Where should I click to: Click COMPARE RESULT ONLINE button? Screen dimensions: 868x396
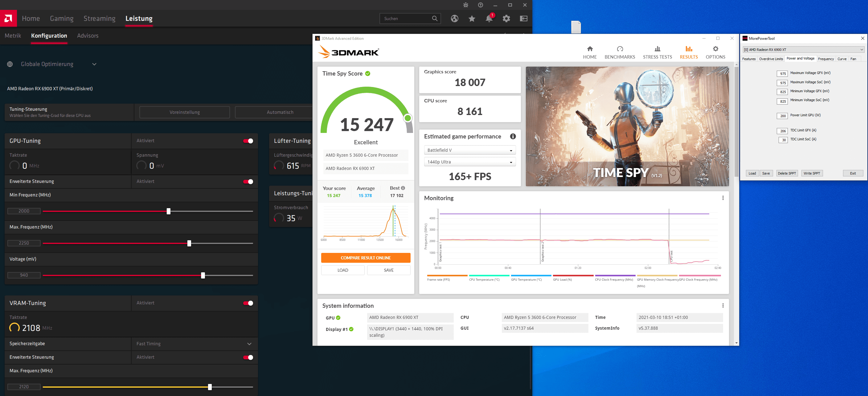[366, 258]
